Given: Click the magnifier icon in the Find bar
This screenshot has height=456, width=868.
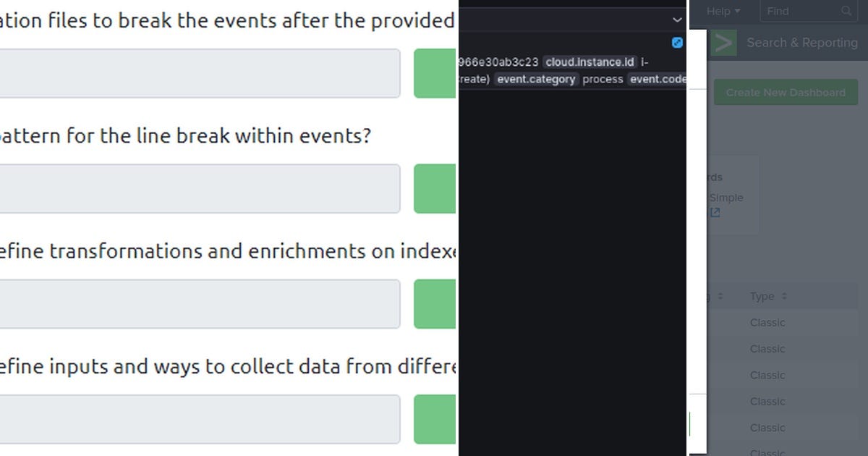Looking at the screenshot, I should [846, 11].
